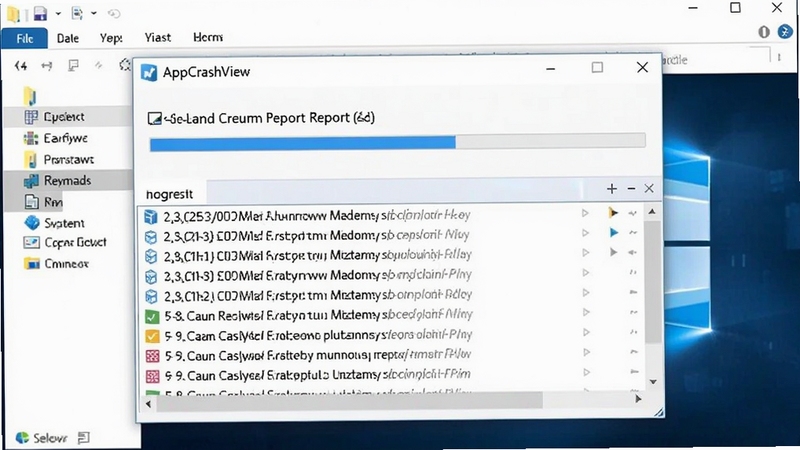Click the hogresit tab label
This screenshot has height=450, width=800.
[169, 194]
